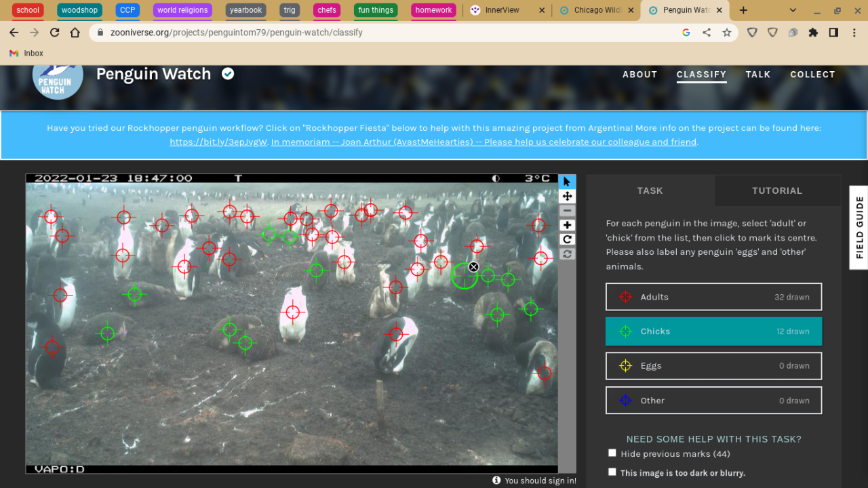Open the Extensions puzzle-piece menu
Screen dimensions: 868x488
(x=814, y=33)
